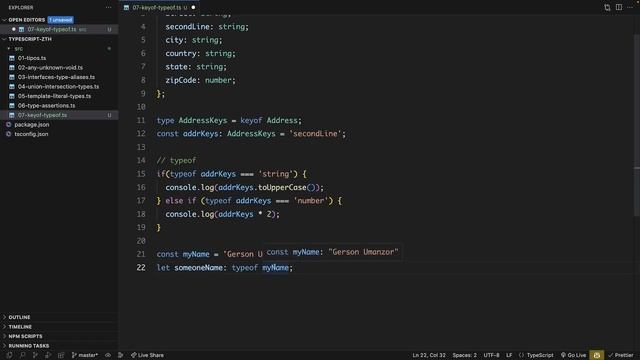This screenshot has height=360, width=640.
Task: Click highlighted yellow status bar icon
Action: [x=597, y=355]
